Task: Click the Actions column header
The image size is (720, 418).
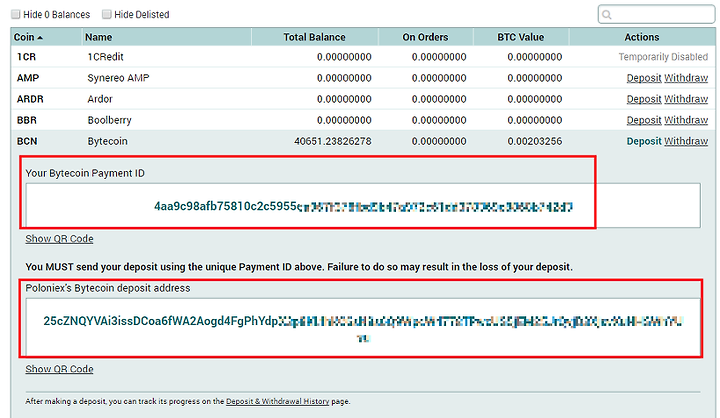Action: click(642, 37)
